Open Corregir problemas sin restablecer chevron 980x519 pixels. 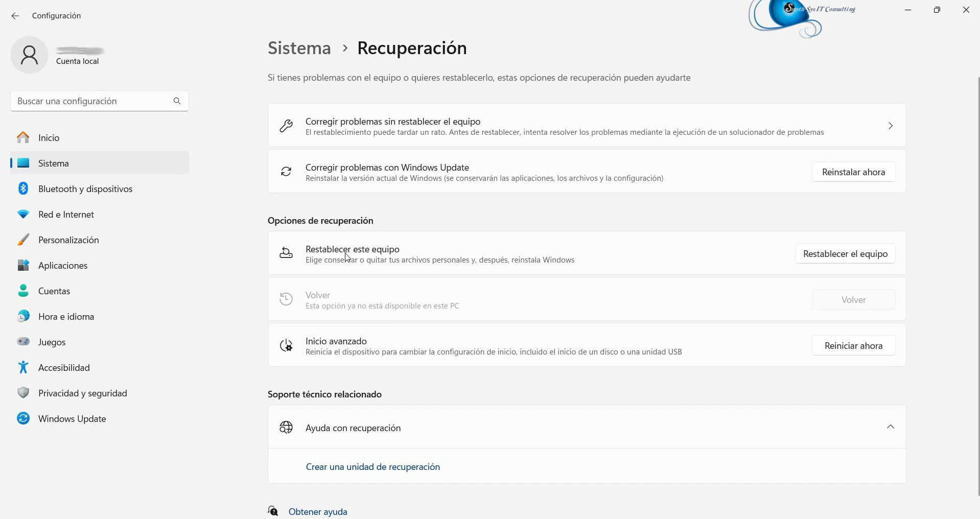pos(890,126)
